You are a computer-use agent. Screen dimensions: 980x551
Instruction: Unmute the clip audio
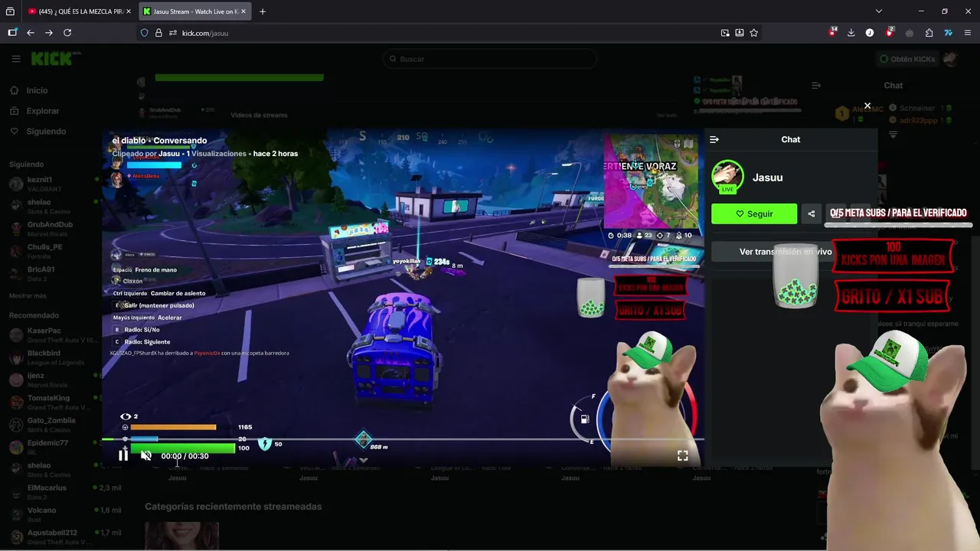coord(146,455)
